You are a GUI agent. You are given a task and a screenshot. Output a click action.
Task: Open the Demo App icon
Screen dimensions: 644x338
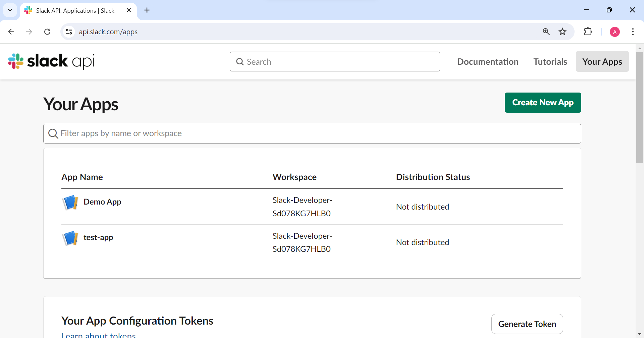[x=70, y=203]
